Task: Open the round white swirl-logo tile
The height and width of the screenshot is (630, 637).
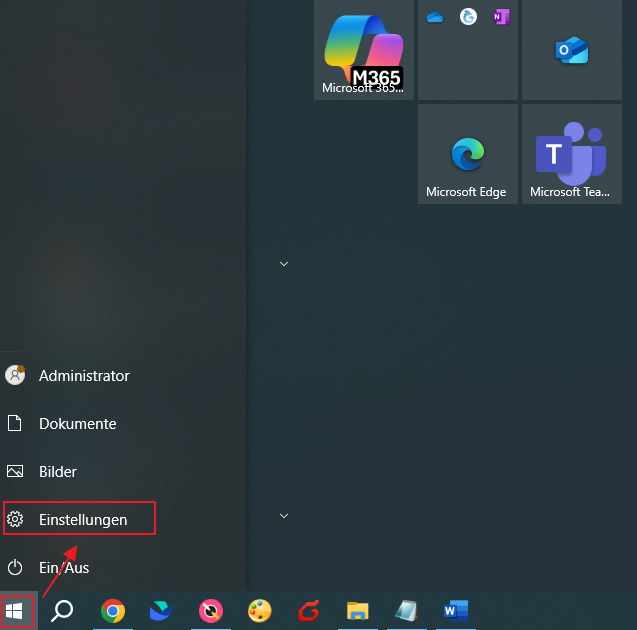Action: pyautogui.click(x=468, y=17)
